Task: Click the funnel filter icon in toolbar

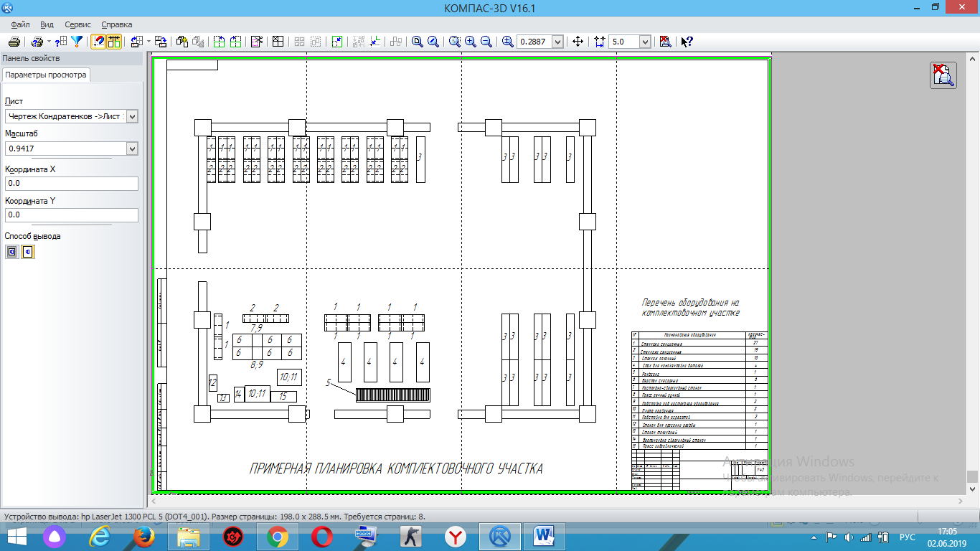Action: (x=77, y=42)
